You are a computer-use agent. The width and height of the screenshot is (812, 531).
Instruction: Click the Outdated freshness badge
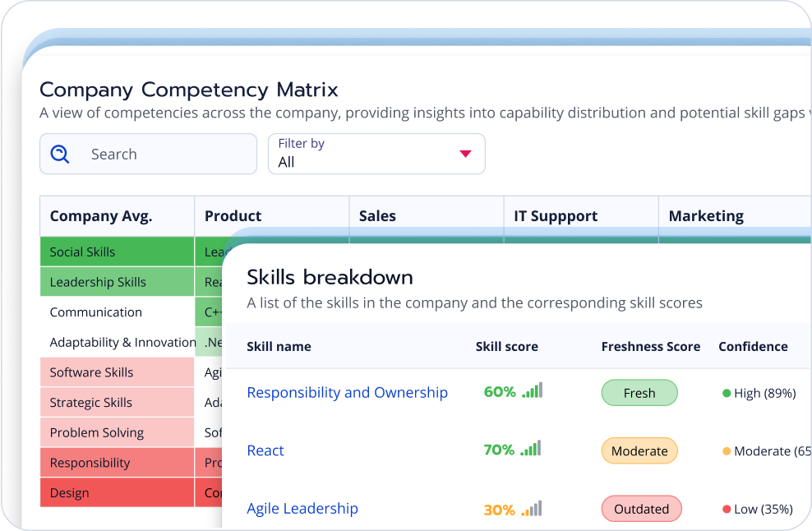coord(641,509)
